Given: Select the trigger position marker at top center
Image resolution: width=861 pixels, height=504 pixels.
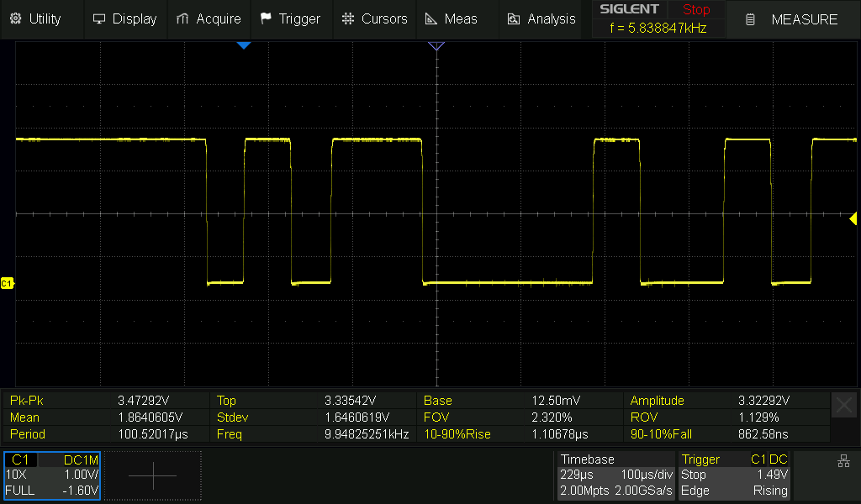Looking at the screenshot, I should coord(436,46).
